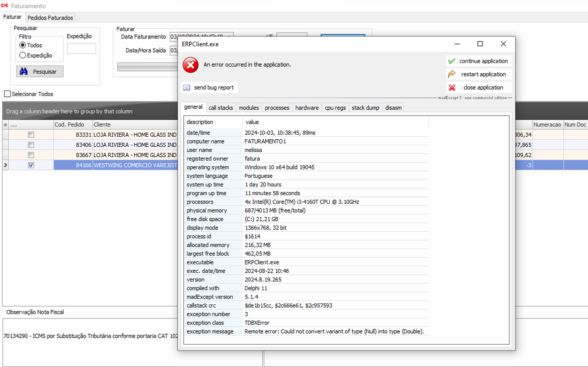
Task: Click the green checkmark continue application icon
Action: (x=452, y=61)
